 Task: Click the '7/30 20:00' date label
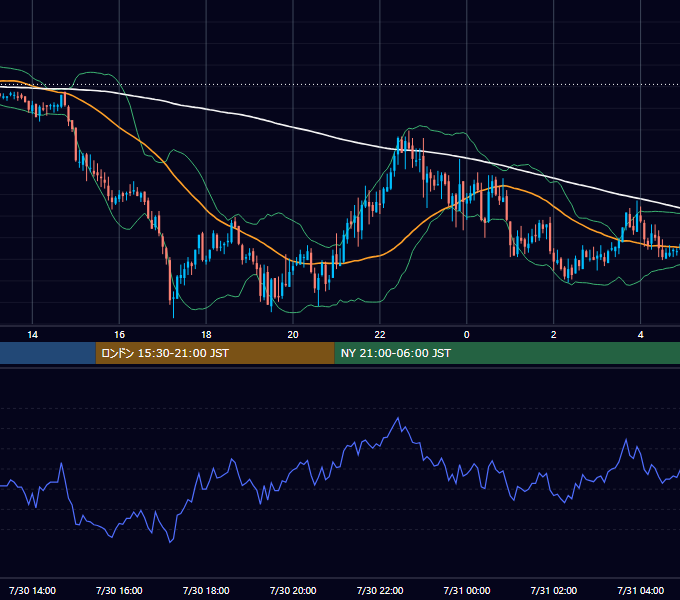point(293,590)
